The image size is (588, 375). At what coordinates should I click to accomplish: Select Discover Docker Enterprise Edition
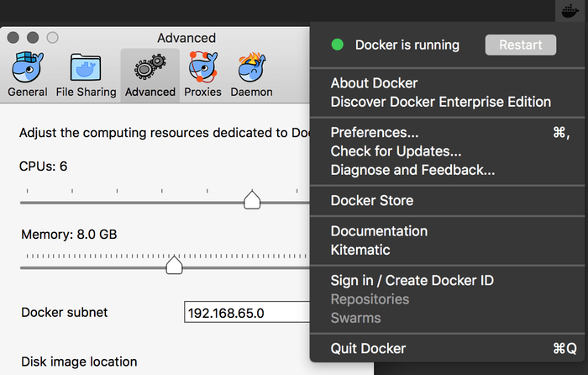pos(441,102)
